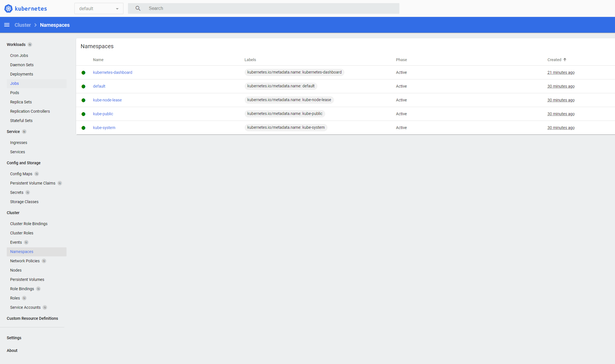Click the Phase column header

(401, 60)
